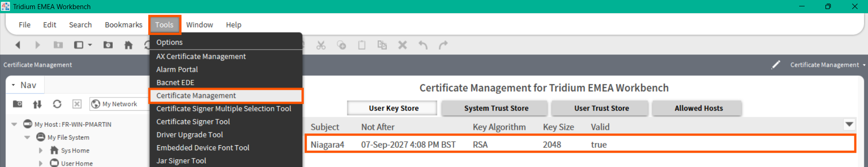868x167 pixels.
Task: Click the Undo arrow icon
Action: click(423, 45)
